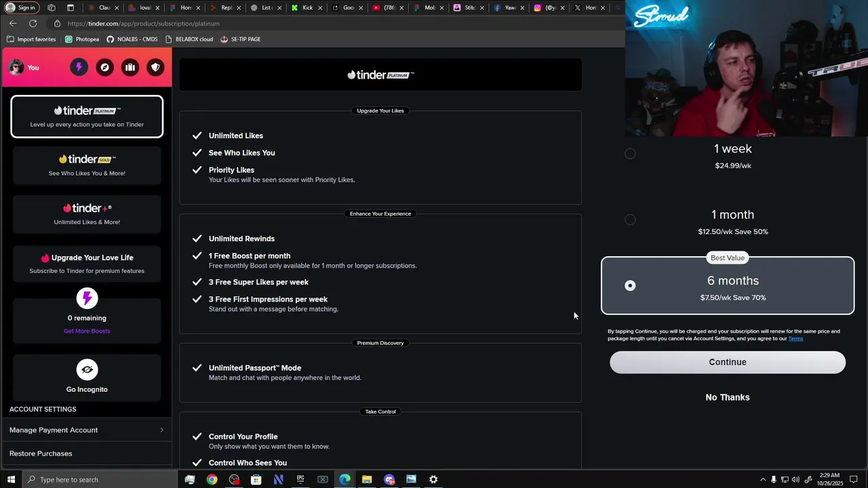Viewport: 868px width, 488px height.
Task: Open Settings gear in the taskbar
Action: coord(433,479)
